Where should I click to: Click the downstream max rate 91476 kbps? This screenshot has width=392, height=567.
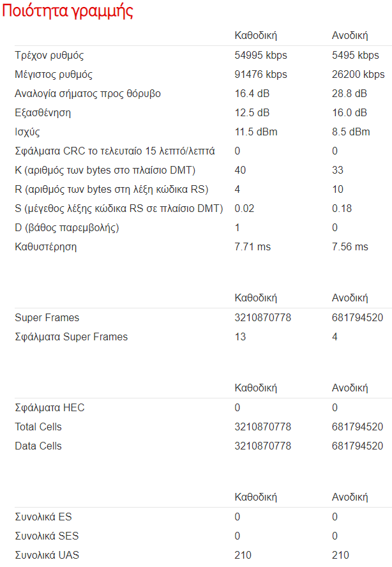(260, 74)
